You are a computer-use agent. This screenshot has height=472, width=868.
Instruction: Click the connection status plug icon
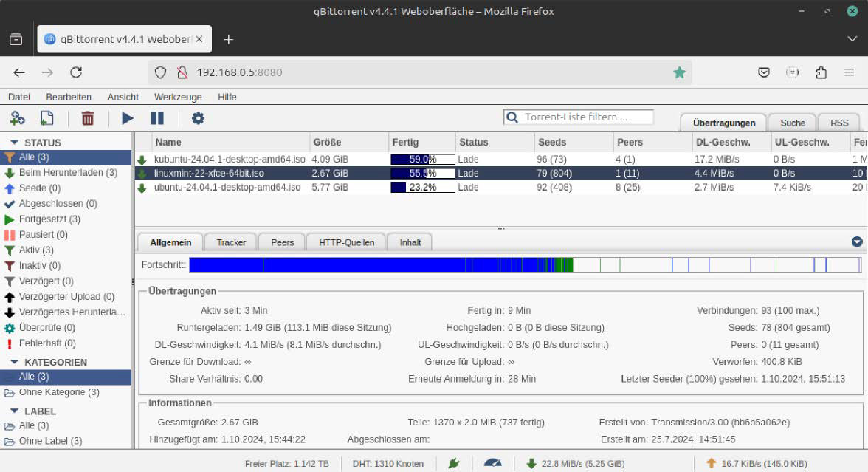tap(454, 463)
